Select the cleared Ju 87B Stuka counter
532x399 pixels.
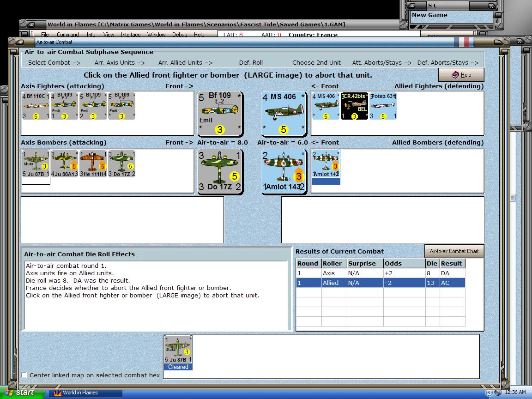178,353
